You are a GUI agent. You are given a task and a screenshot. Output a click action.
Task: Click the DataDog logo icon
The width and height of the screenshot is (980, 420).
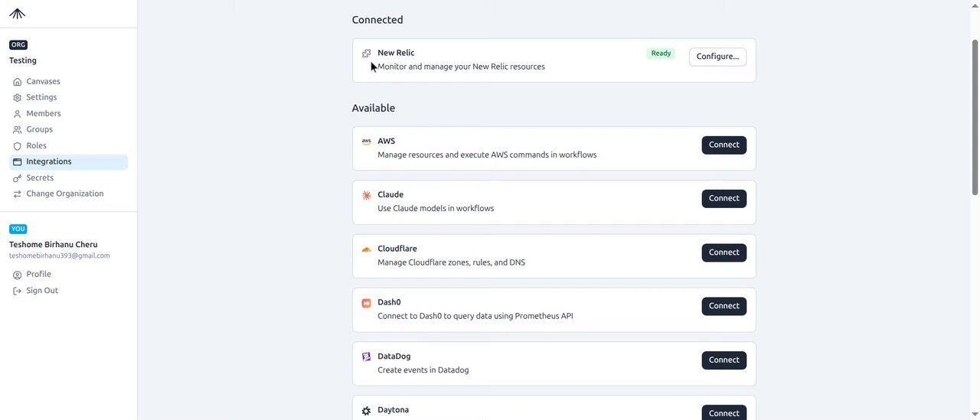click(x=367, y=357)
